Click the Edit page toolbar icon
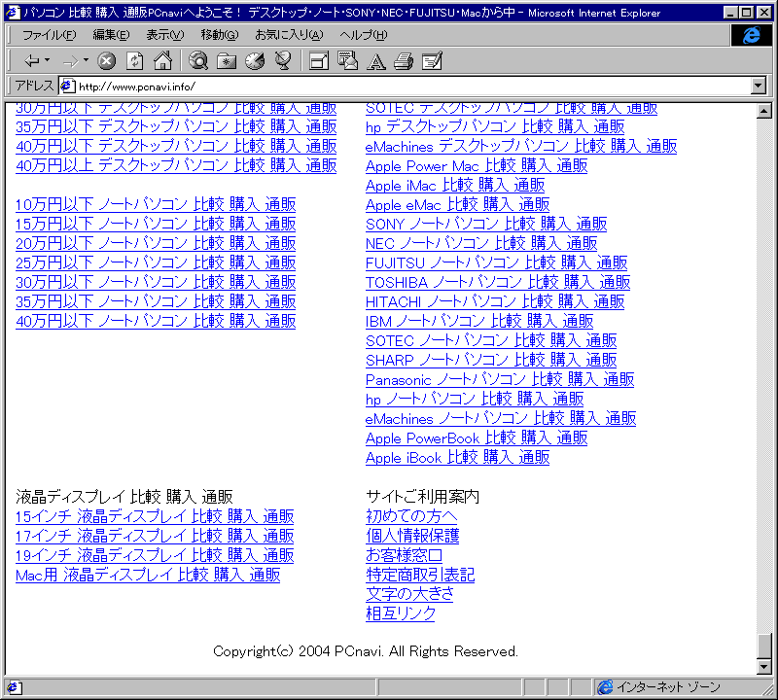The width and height of the screenshot is (778, 700). (x=432, y=61)
